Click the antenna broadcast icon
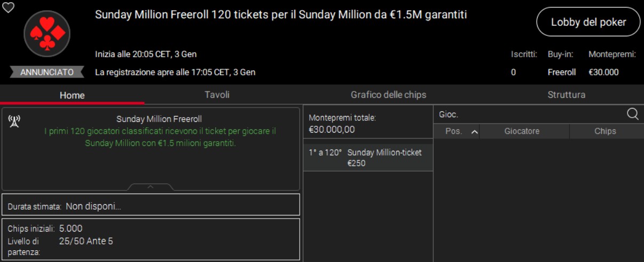This screenshot has height=262, width=644. point(14,121)
